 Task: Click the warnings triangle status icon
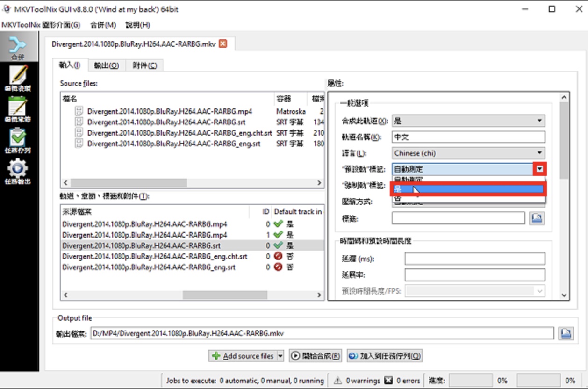tap(337, 381)
